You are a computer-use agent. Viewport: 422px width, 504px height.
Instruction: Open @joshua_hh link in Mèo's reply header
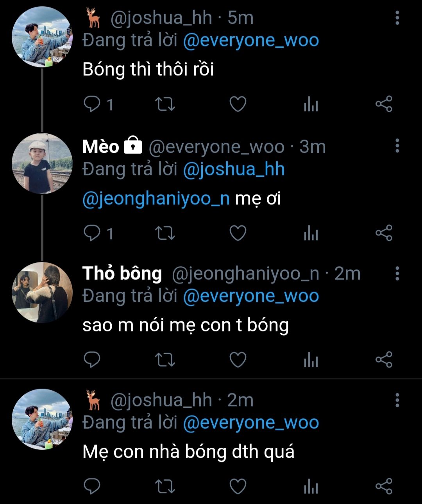[234, 169]
